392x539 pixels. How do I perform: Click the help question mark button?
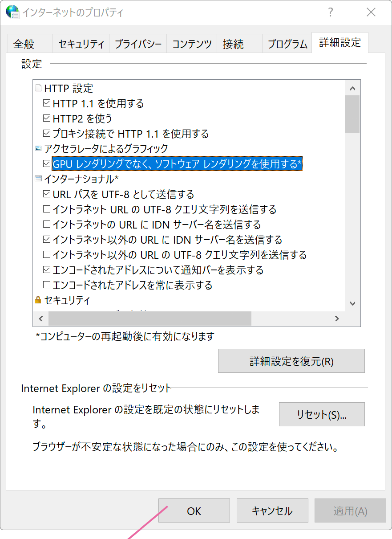(330, 12)
